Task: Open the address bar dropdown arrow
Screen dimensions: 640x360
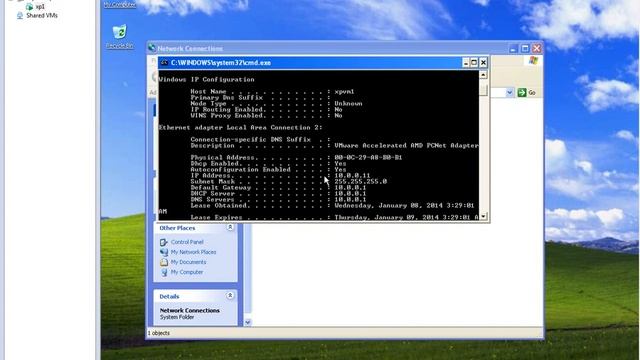Action: click(x=509, y=93)
